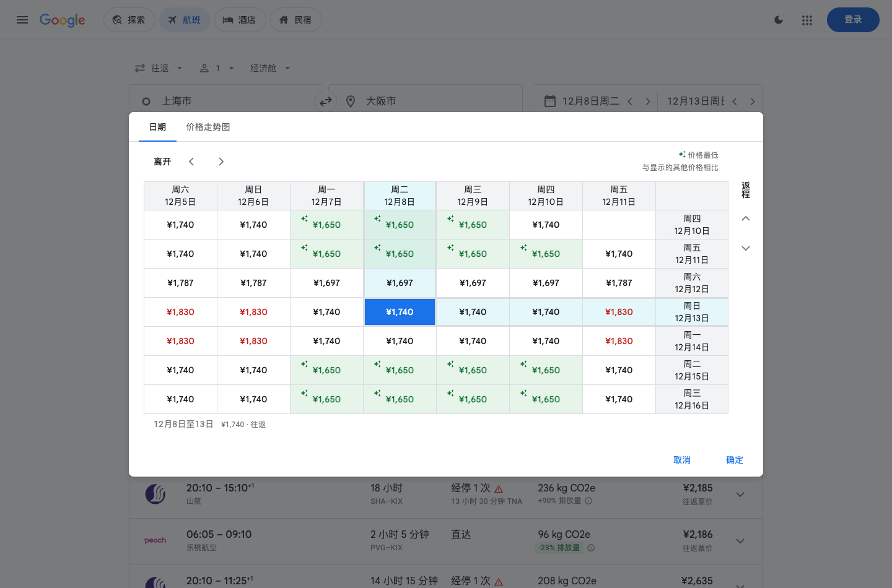Expand the 山航 20:10 – 15:10 flight
The height and width of the screenshot is (588, 892).
[740, 495]
